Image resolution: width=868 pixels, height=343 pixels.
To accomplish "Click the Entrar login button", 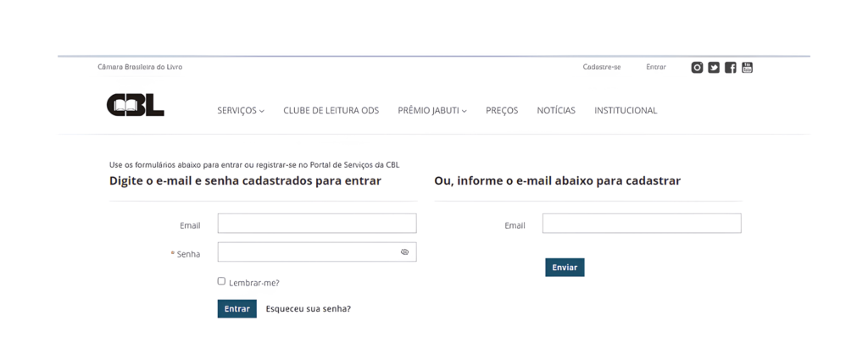I will coord(237,308).
